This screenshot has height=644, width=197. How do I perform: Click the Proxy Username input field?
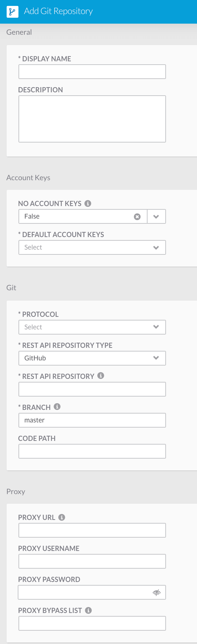pyautogui.click(x=92, y=561)
